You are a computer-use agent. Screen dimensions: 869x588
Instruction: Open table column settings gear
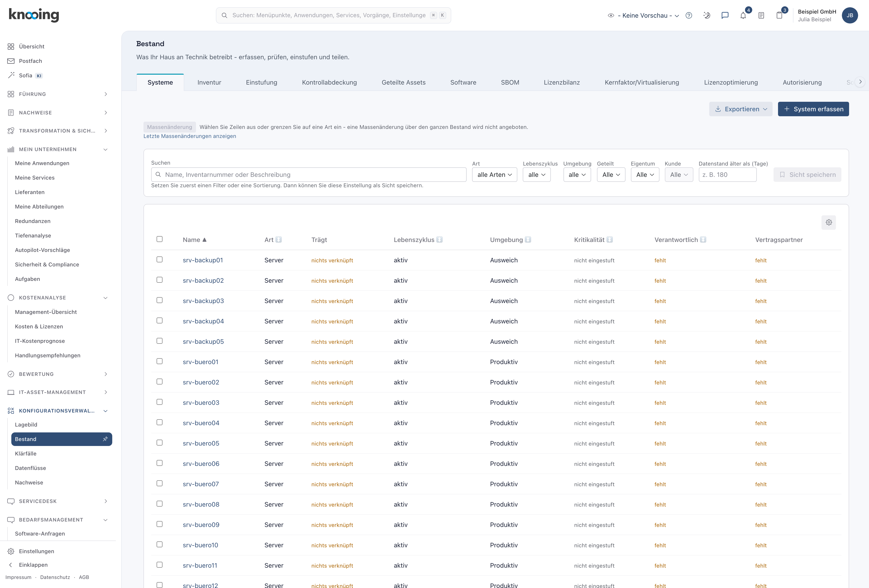coord(829,222)
